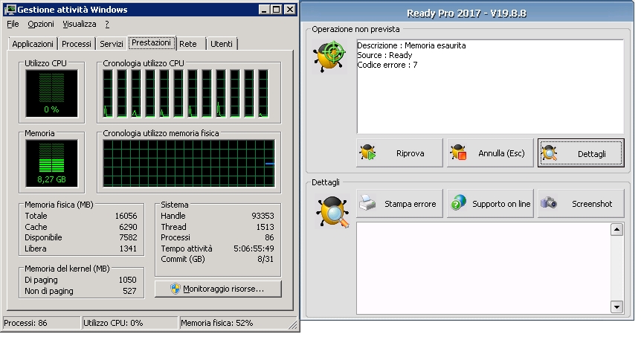Click inside the empty Dettagli text box

pos(483,268)
